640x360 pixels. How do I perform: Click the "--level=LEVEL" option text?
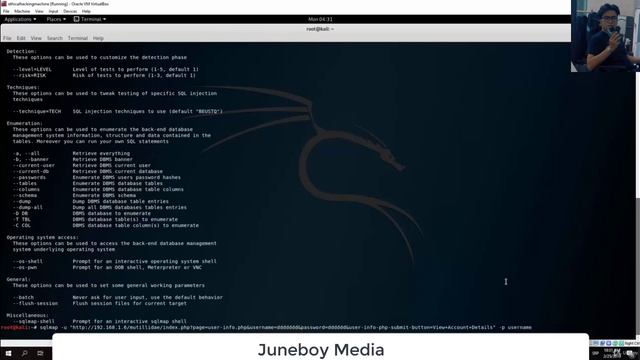pyautogui.click(x=32, y=69)
